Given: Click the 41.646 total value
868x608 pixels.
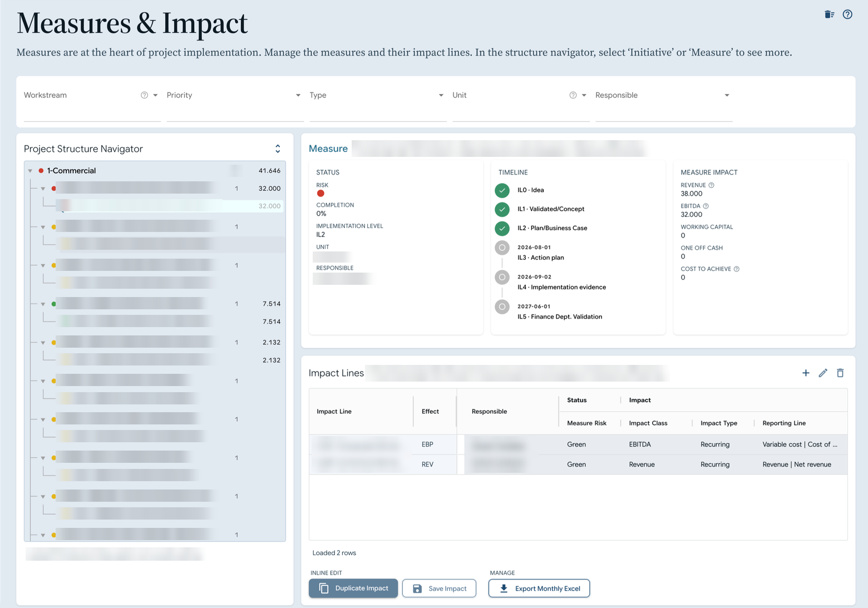Looking at the screenshot, I should pyautogui.click(x=269, y=171).
